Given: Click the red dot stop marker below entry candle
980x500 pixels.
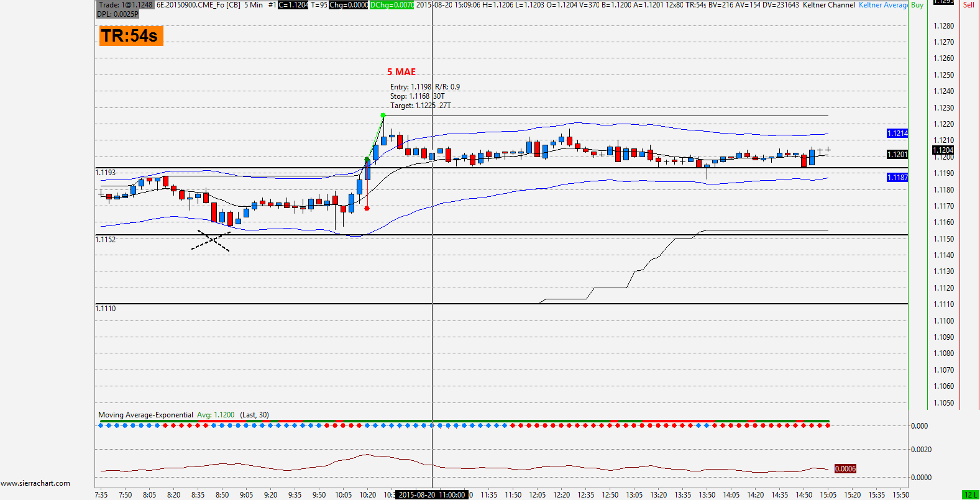Looking at the screenshot, I should [367, 208].
